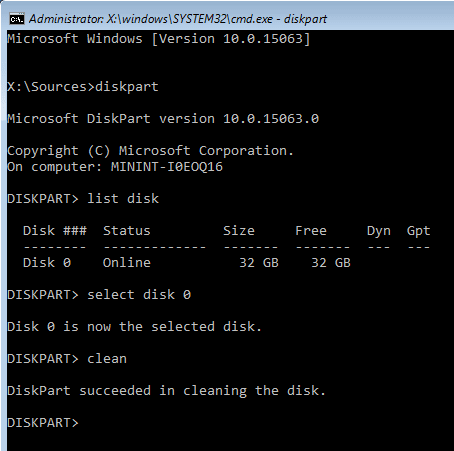
Task: Click the 'DiskPart succeeded in cleaning' message
Action: (x=166, y=391)
